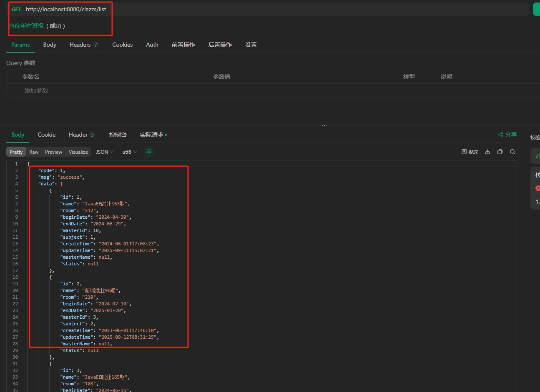Select the Visualize view button
The height and width of the screenshot is (392, 540).
(78, 152)
